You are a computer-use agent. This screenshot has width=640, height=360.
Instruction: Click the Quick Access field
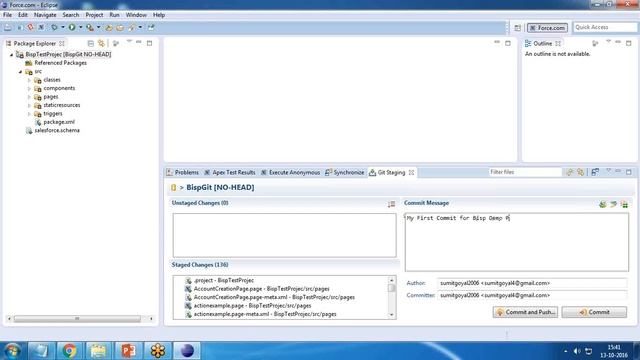pos(605,27)
